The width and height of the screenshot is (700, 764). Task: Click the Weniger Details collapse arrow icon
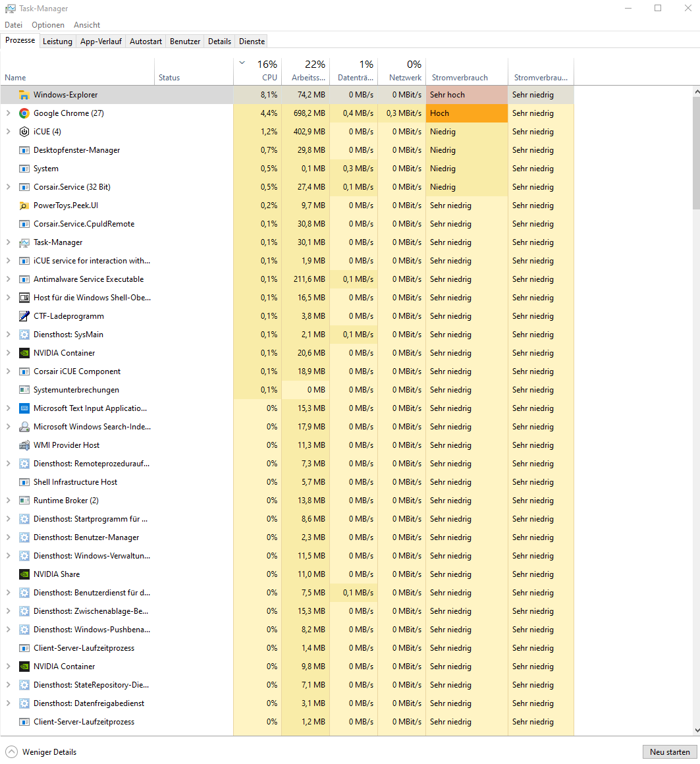pyautogui.click(x=12, y=752)
